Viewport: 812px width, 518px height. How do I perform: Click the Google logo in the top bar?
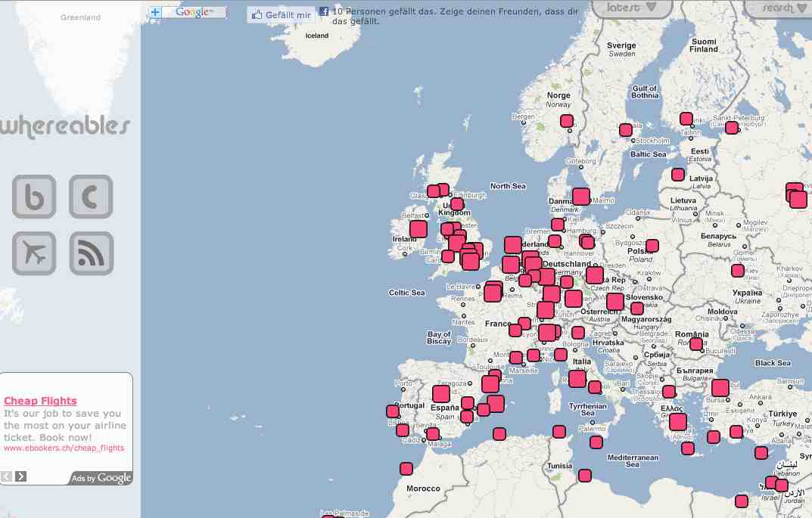(194, 12)
